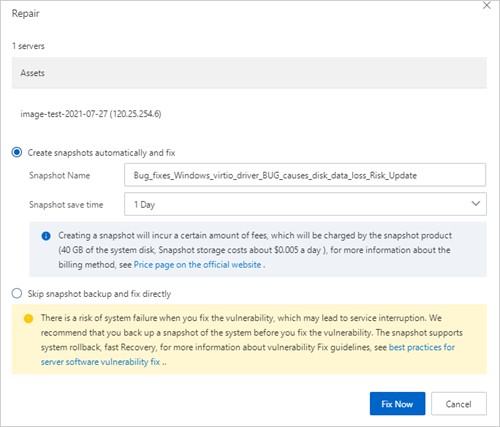Screen dimensions: 500x427
Task: Open Price page on the official website link
Action: (197, 265)
